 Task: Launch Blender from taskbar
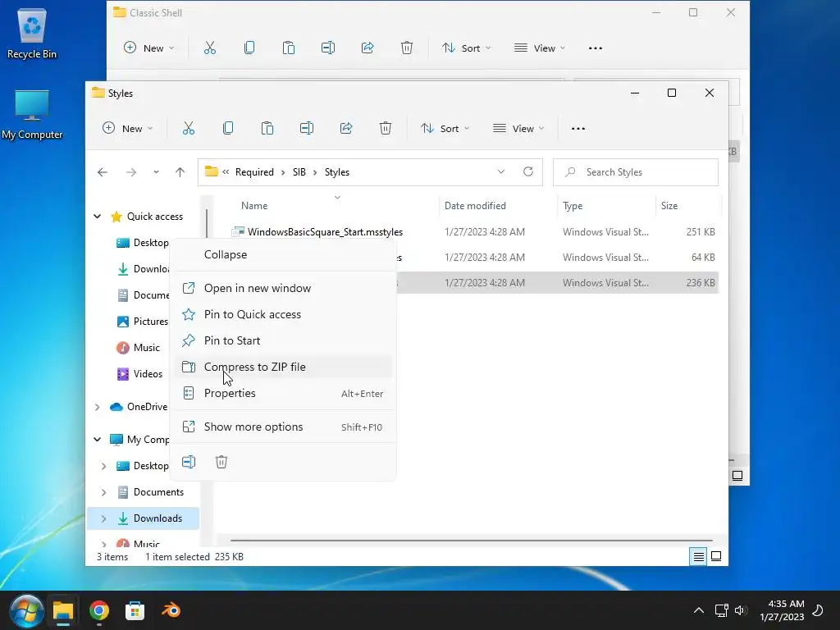(171, 610)
